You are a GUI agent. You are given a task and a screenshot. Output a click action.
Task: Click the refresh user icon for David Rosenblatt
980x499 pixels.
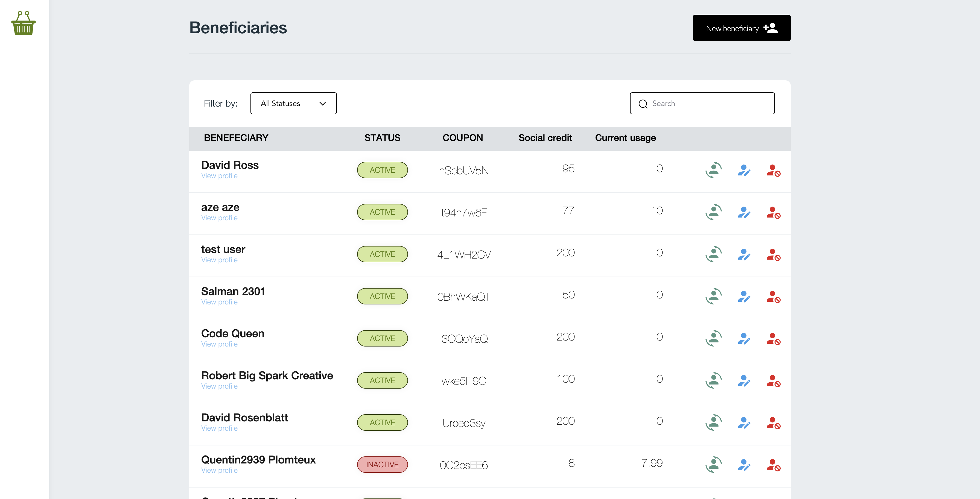click(713, 422)
